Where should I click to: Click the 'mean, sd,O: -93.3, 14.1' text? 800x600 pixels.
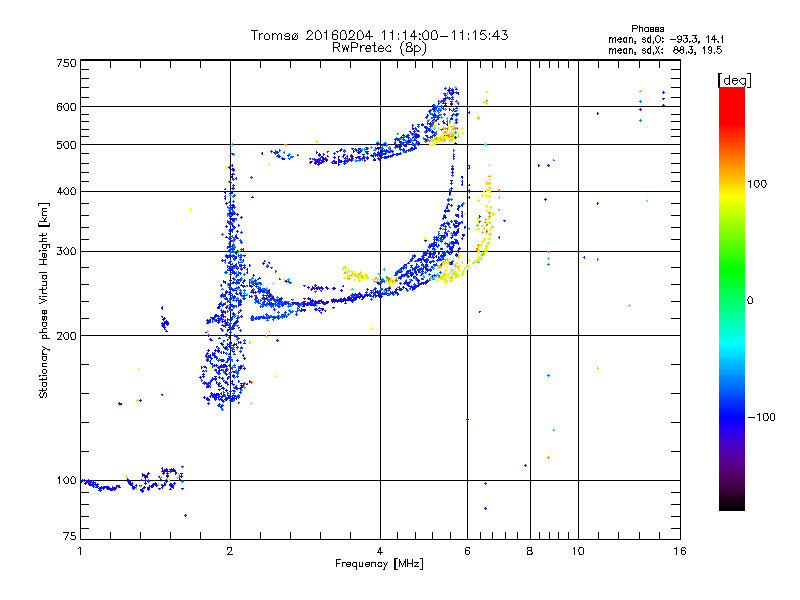tap(666, 39)
